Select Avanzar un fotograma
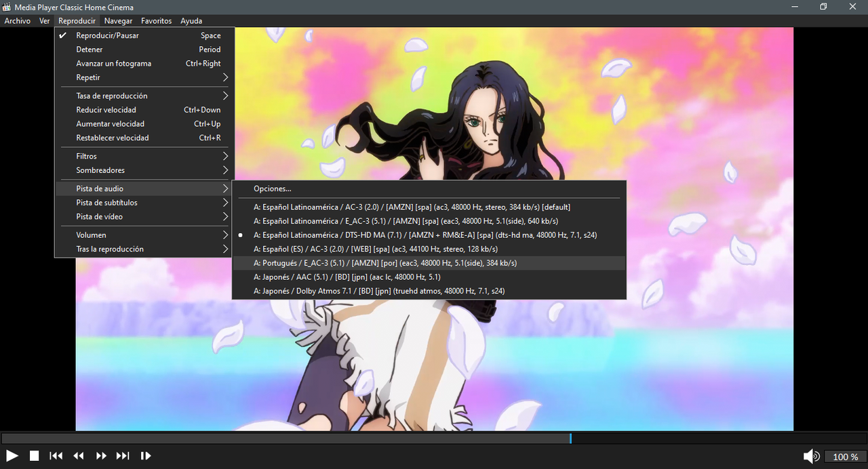Viewport: 868px width, 469px height. click(144, 64)
